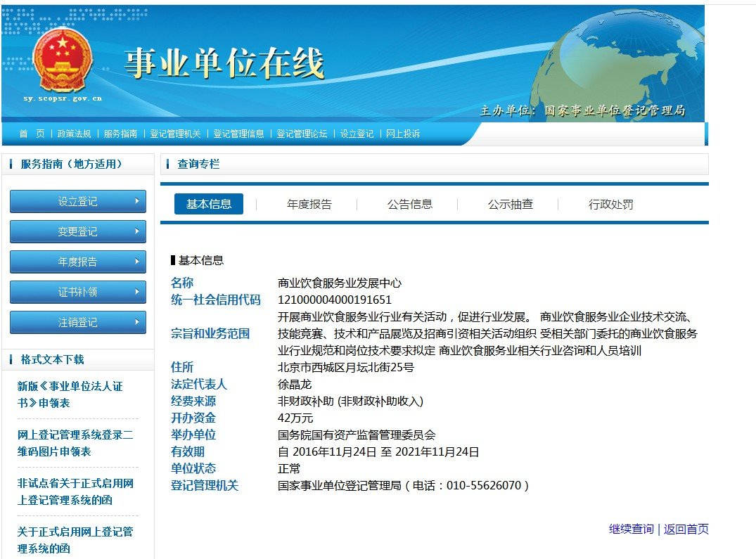Click the arrow on the 设立登记 button
Screen dimensions: 756x559
pyautogui.click(x=138, y=201)
